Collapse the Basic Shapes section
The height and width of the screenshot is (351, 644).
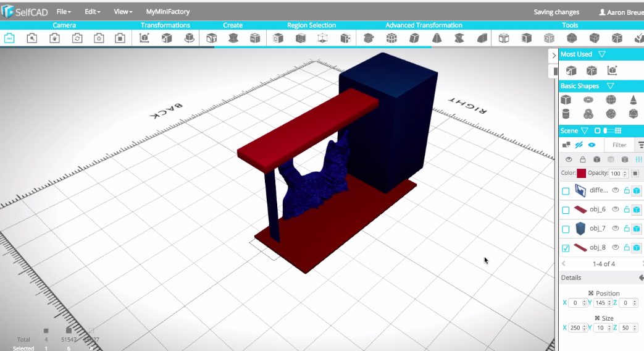click(610, 86)
